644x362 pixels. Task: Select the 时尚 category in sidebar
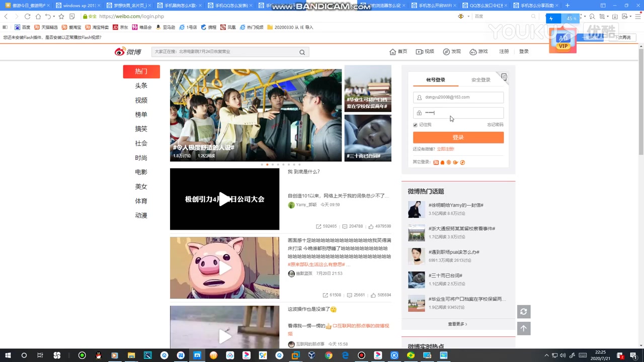point(141,158)
